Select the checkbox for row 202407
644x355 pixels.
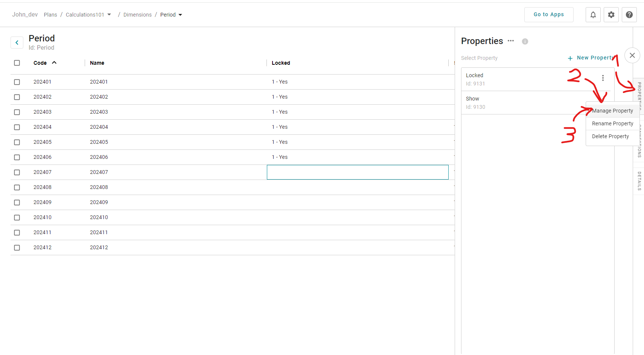[17, 172]
